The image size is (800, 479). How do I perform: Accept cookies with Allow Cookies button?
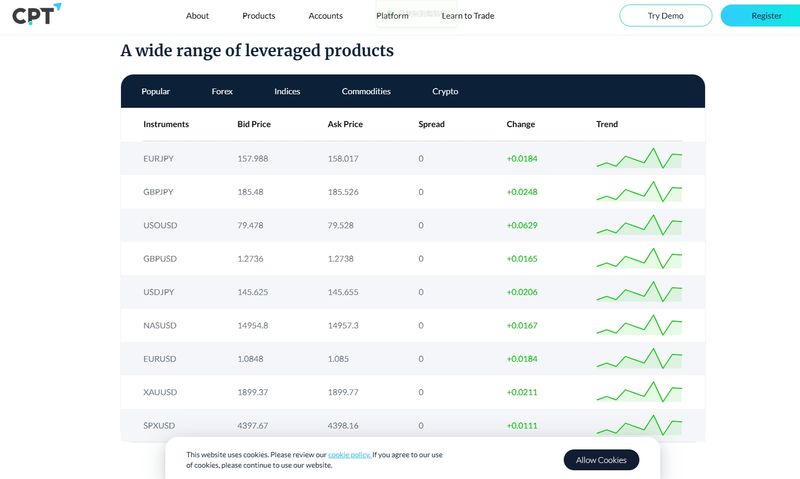[601, 460]
